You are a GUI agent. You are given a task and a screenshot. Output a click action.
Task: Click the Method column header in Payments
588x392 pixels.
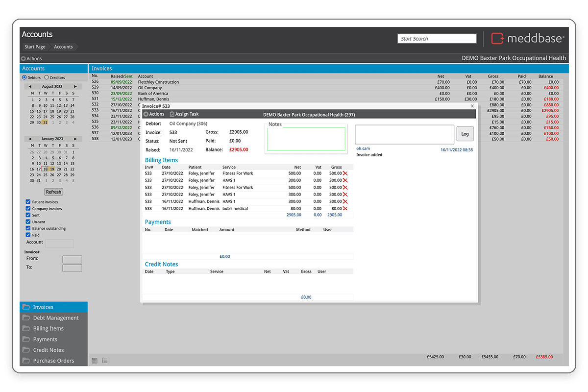(303, 230)
